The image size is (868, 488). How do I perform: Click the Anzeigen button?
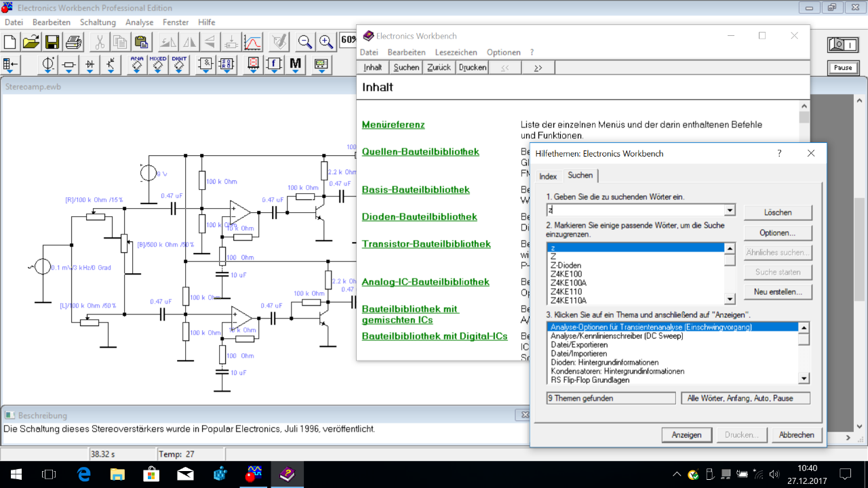pos(686,435)
